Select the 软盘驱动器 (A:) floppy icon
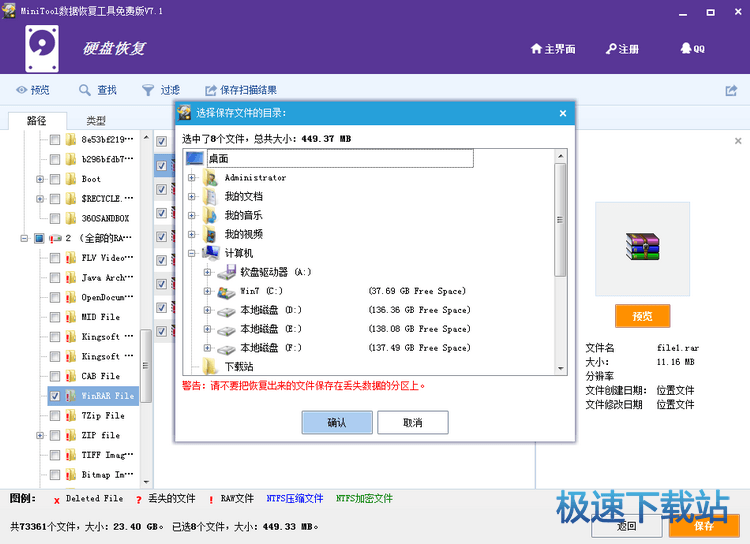750x544 pixels. 227,272
